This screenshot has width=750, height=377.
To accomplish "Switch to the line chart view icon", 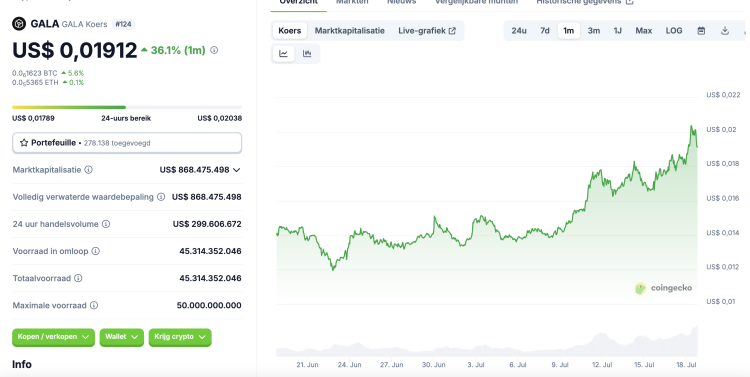I will click(x=284, y=54).
